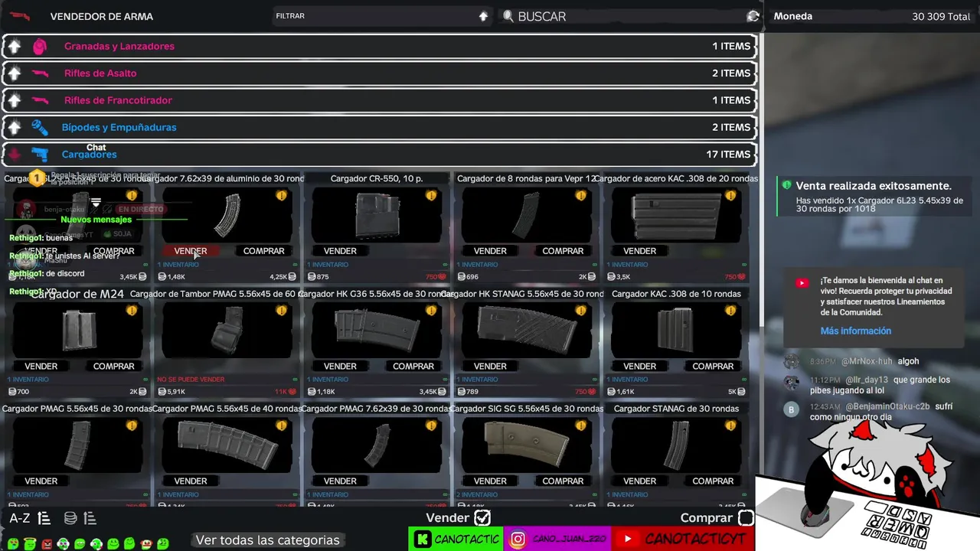Sell Cargador de acero KAC .308
Viewport: 980px width, 551px height.
[x=639, y=251]
